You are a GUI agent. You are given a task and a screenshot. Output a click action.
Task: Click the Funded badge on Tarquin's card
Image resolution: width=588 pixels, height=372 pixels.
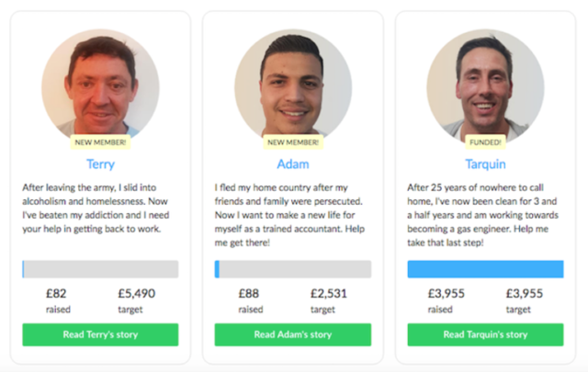click(486, 142)
